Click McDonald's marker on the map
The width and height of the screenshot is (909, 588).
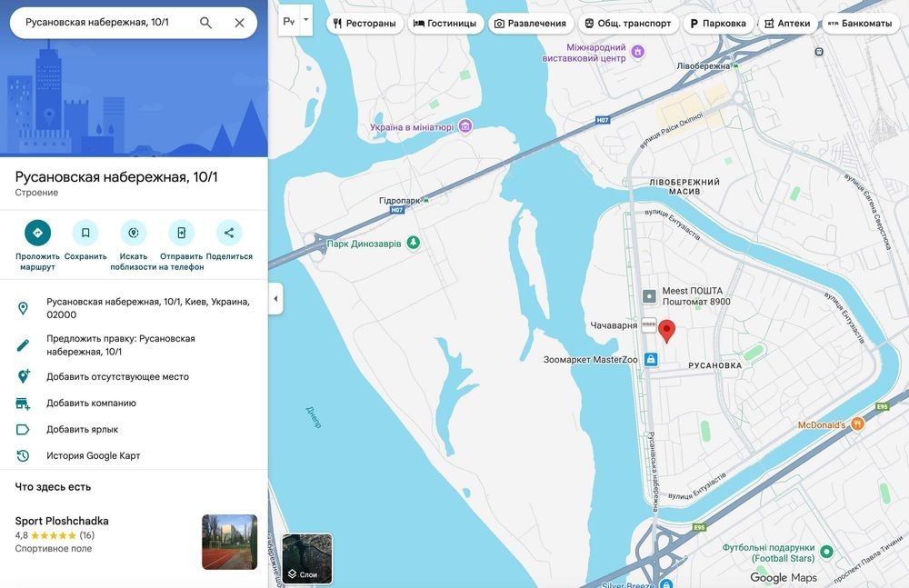click(x=857, y=424)
